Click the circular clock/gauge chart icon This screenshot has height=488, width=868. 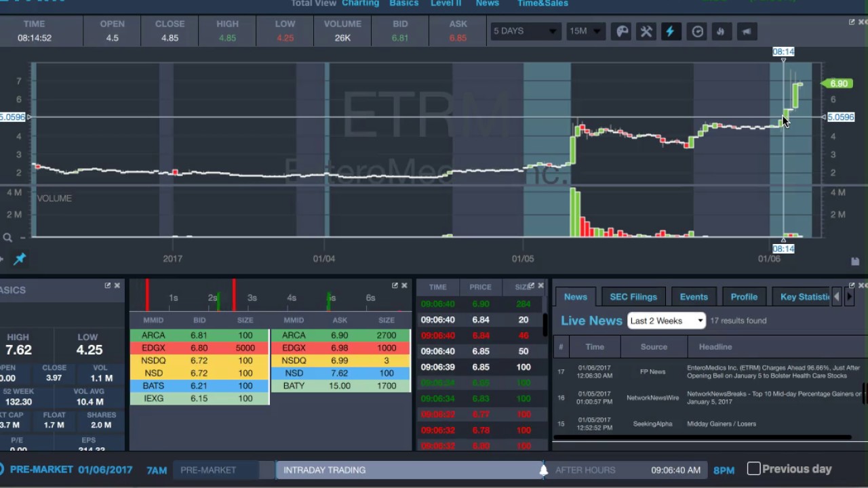697,31
